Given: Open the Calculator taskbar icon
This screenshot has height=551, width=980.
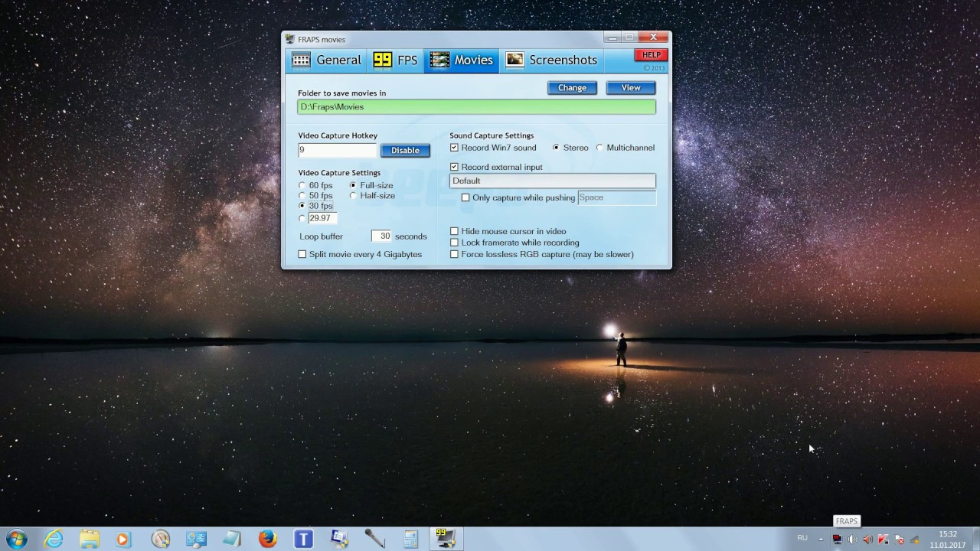Looking at the screenshot, I should pos(410,539).
